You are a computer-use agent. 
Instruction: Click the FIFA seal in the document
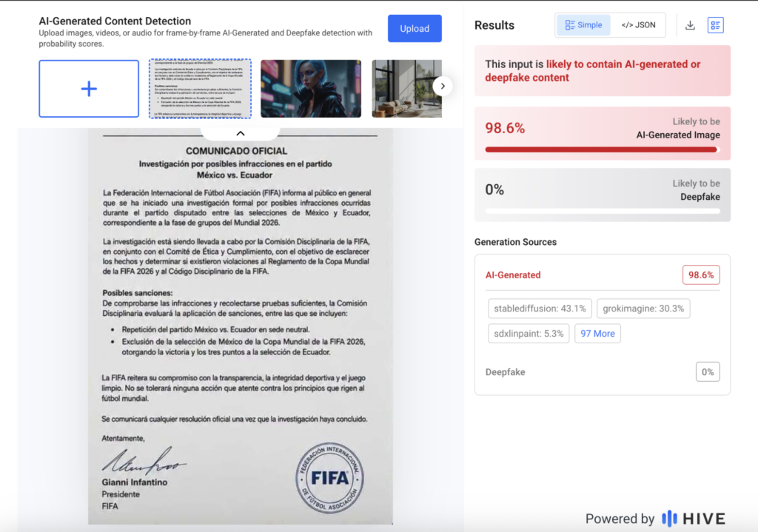pos(329,478)
